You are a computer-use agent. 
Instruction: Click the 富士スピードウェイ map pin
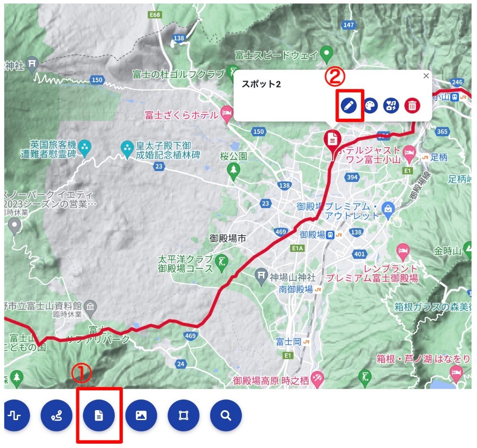[x=327, y=55]
